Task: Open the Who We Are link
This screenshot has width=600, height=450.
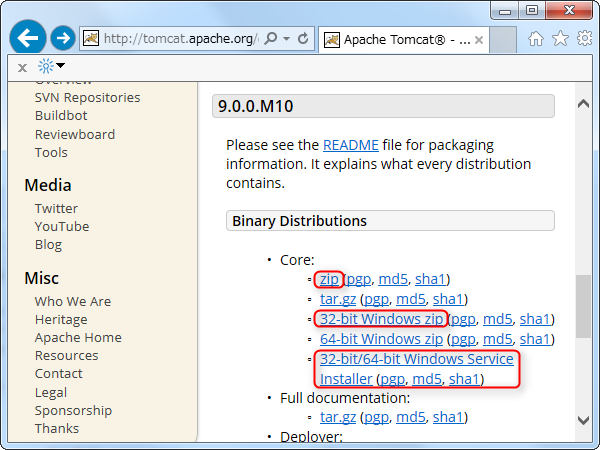Action: click(x=73, y=302)
